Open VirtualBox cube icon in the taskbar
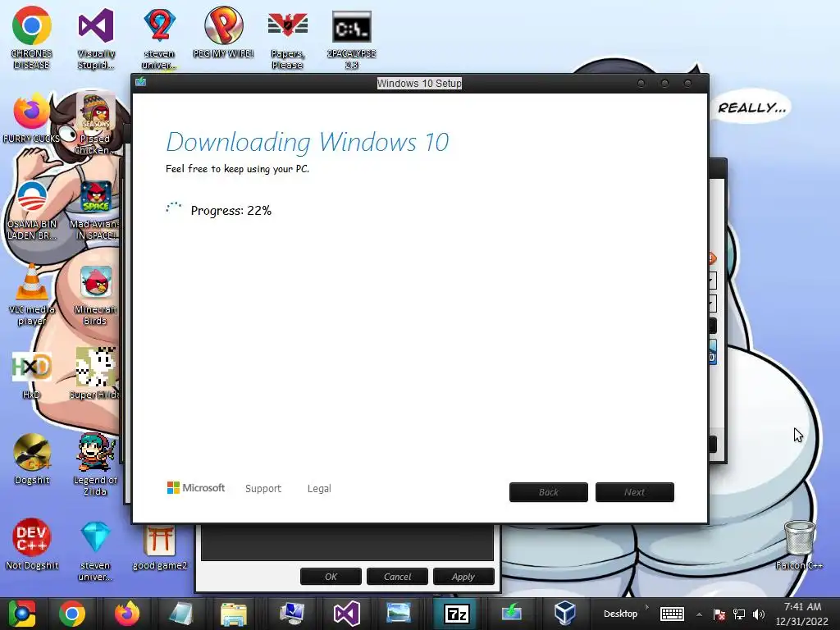Viewport: 840px width, 630px height. (x=564, y=614)
